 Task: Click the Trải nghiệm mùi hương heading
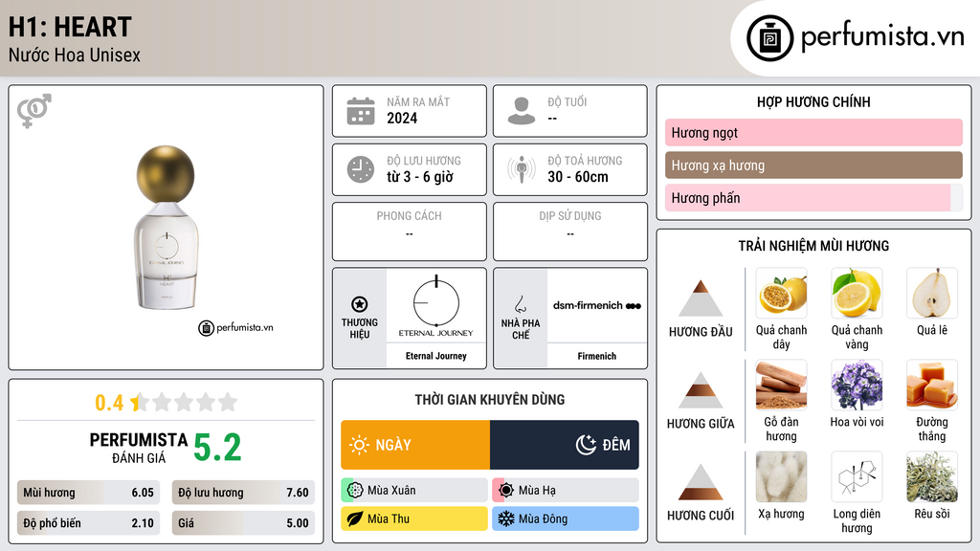coord(813,246)
